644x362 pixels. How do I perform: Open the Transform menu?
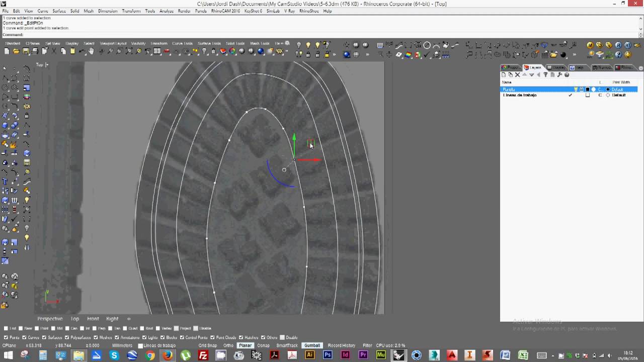point(131,11)
